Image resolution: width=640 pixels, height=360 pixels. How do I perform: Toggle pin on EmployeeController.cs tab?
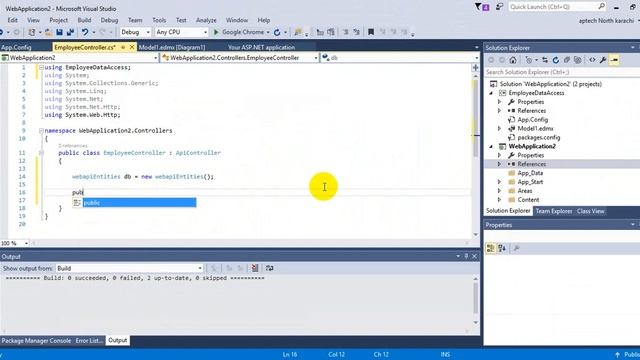click(x=123, y=47)
